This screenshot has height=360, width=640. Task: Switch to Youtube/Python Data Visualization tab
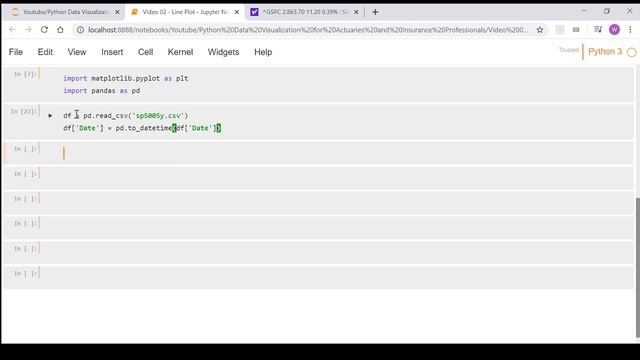(x=63, y=12)
